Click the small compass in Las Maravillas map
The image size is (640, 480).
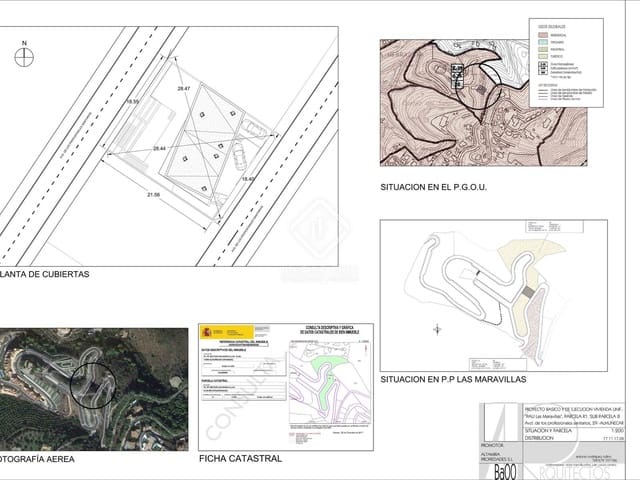click(435, 328)
